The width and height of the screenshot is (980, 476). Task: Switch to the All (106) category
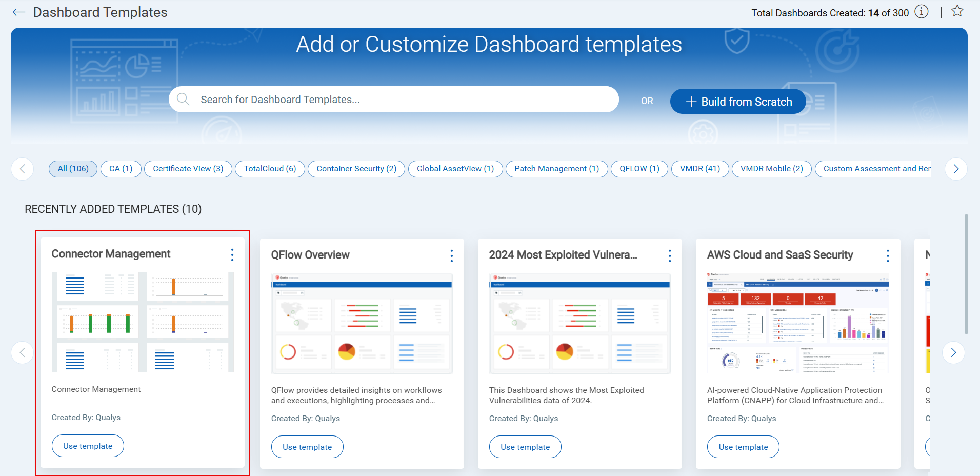point(72,169)
